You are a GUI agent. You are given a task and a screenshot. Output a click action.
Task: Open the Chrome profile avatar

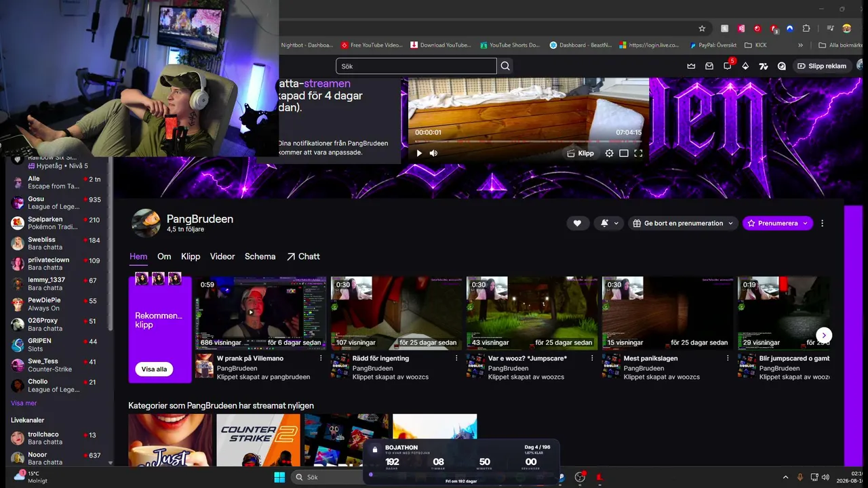coord(846,28)
